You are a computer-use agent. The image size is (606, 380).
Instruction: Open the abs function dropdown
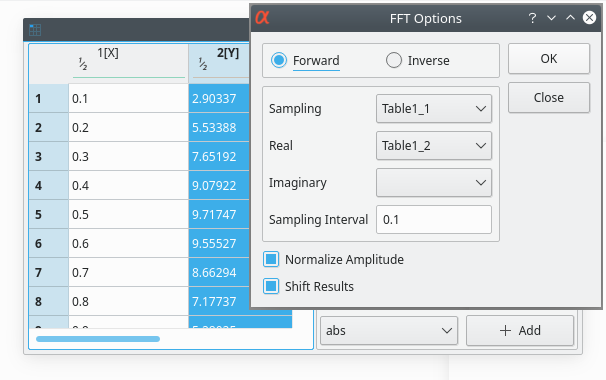389,331
